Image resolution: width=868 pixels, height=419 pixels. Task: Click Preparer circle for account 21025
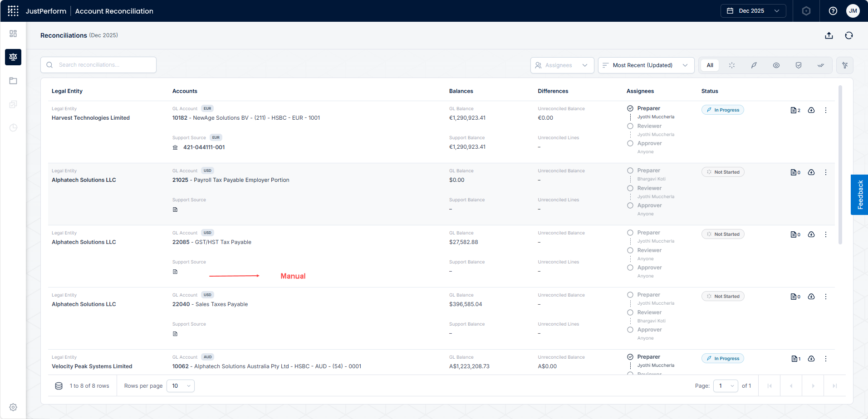click(630, 171)
